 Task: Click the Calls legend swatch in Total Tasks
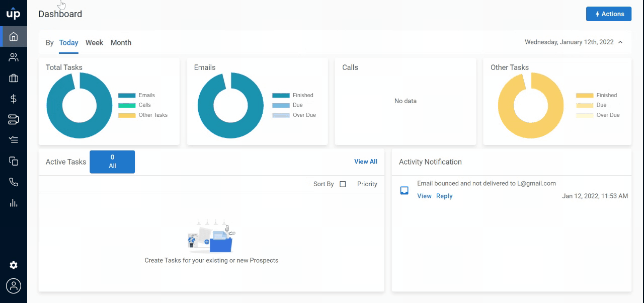[x=127, y=105]
